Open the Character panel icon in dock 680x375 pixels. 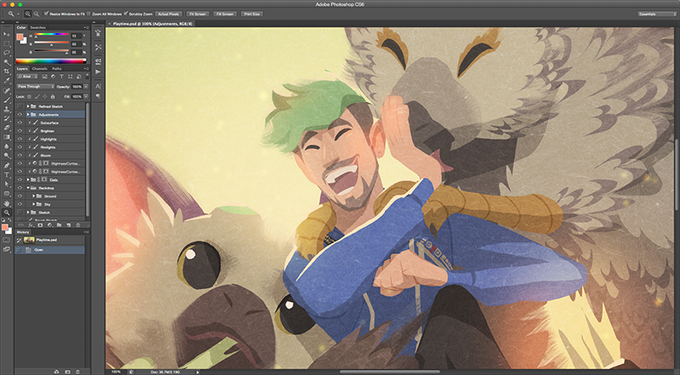click(98, 86)
